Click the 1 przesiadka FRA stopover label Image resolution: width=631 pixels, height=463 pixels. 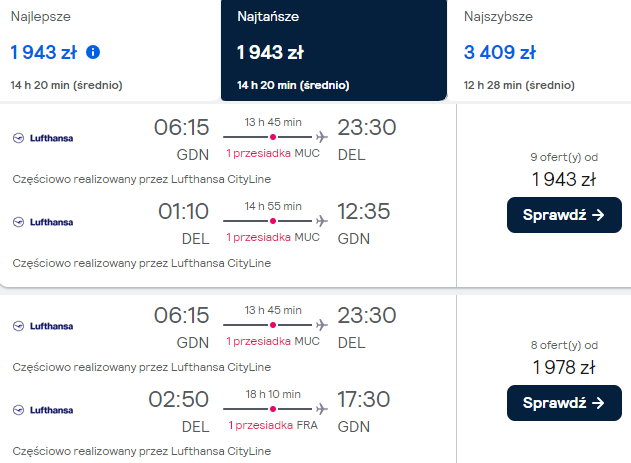[273, 425]
